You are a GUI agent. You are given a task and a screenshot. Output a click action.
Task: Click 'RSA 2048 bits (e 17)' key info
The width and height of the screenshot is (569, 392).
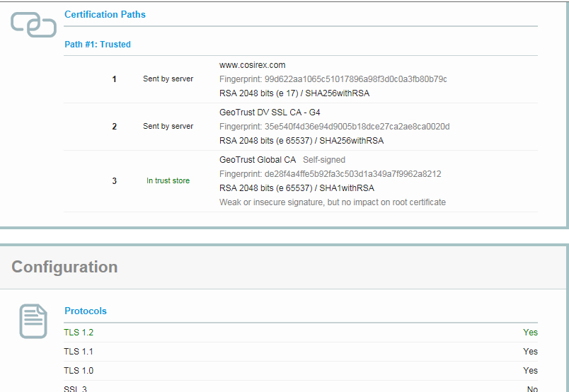pos(259,93)
